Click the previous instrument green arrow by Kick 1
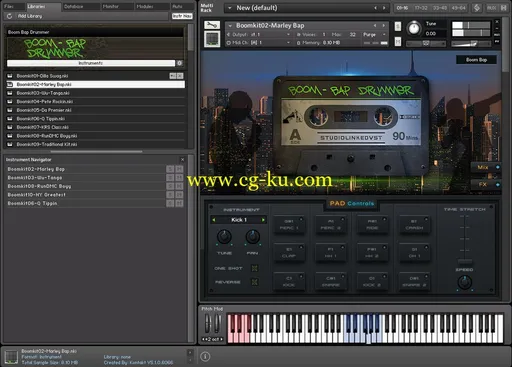 214,220
